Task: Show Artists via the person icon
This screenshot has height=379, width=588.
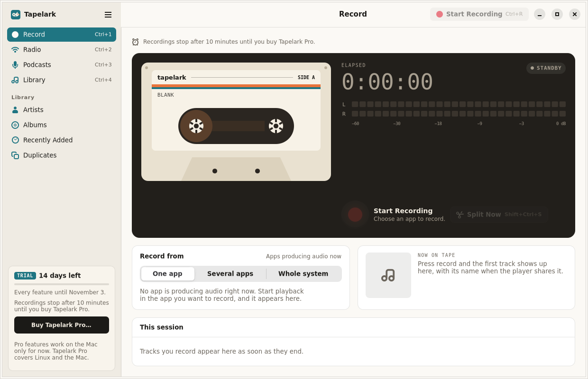Action: 15,110
